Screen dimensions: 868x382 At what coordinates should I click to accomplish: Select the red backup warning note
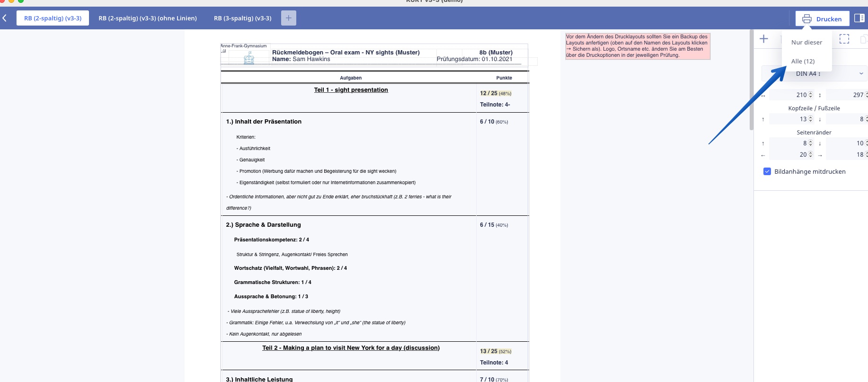point(638,46)
